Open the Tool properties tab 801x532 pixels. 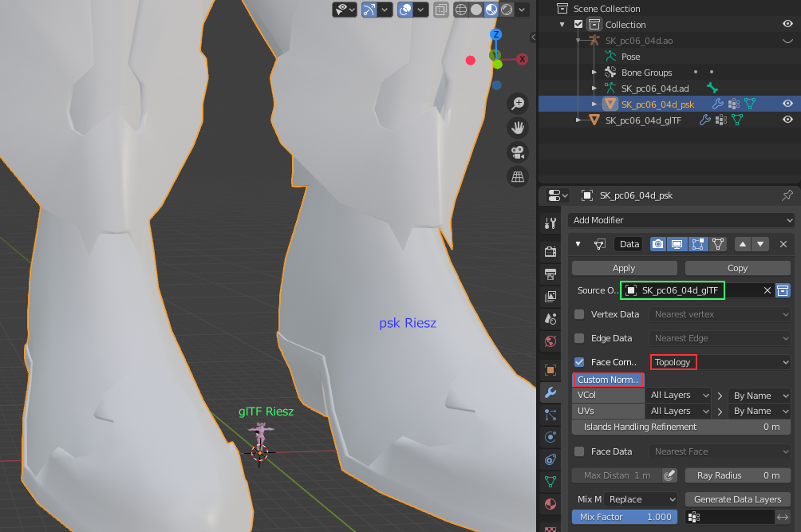point(550,223)
